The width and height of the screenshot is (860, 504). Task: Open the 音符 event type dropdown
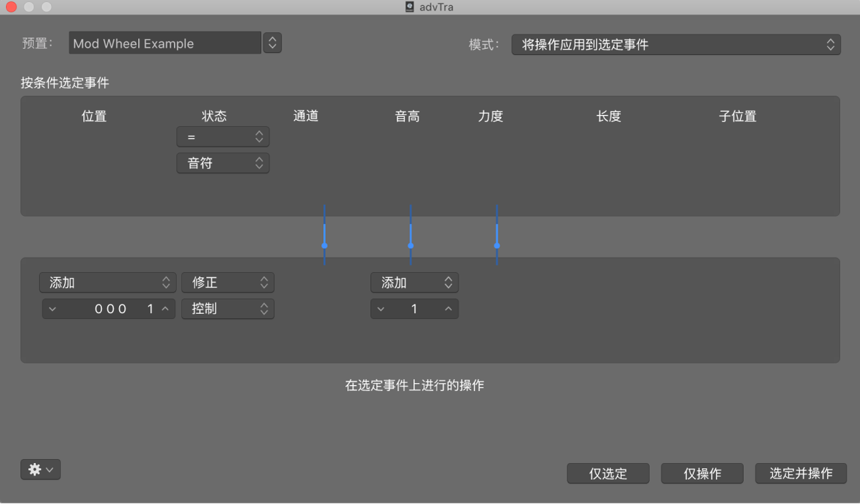pyautogui.click(x=223, y=163)
